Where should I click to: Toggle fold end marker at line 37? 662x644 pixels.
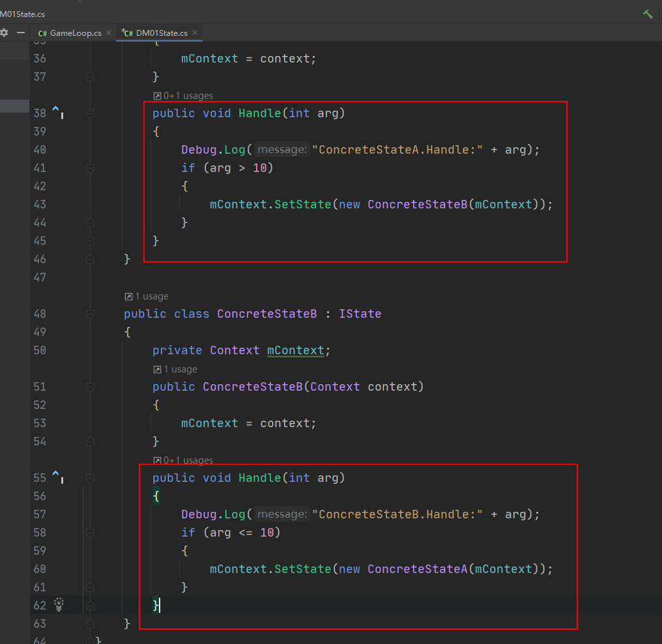click(x=90, y=77)
